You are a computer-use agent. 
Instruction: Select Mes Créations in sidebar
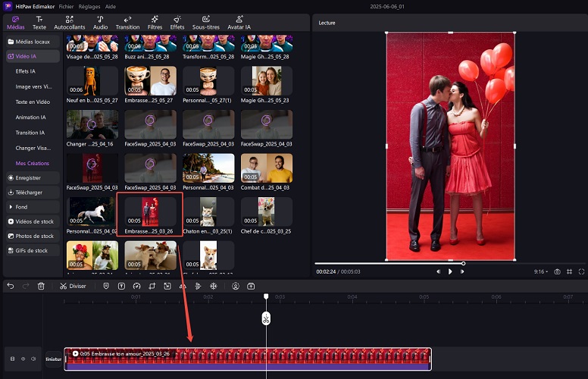[x=33, y=163]
